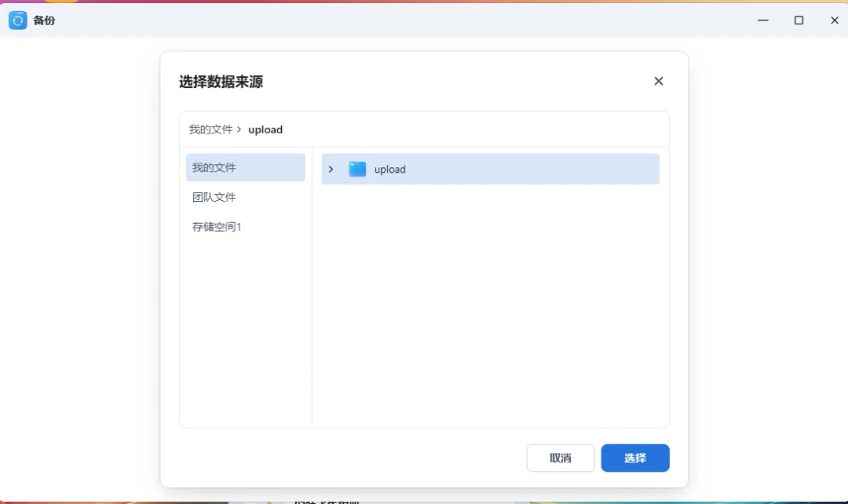Select the upload folder name text
Screen dimensions: 848x504
point(390,170)
